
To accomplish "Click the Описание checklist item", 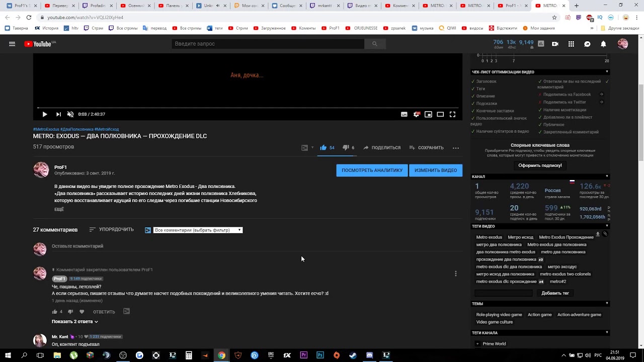I will coord(483,96).
